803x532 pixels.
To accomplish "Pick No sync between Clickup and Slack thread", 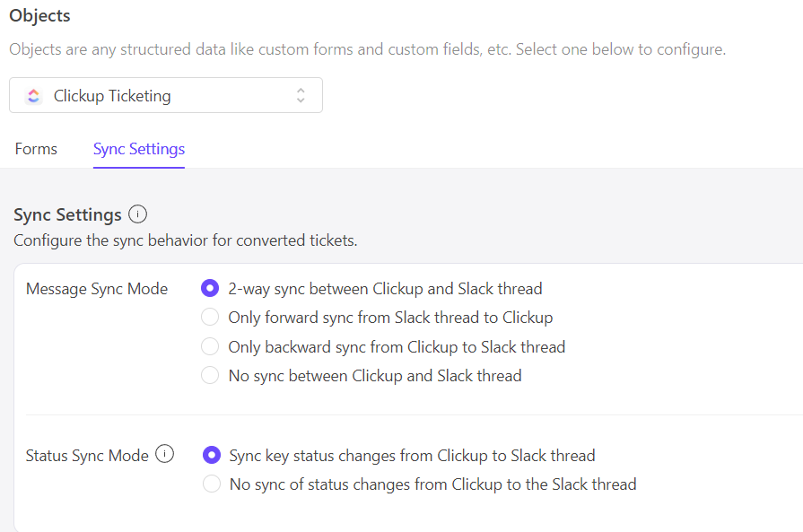I will 210,376.
